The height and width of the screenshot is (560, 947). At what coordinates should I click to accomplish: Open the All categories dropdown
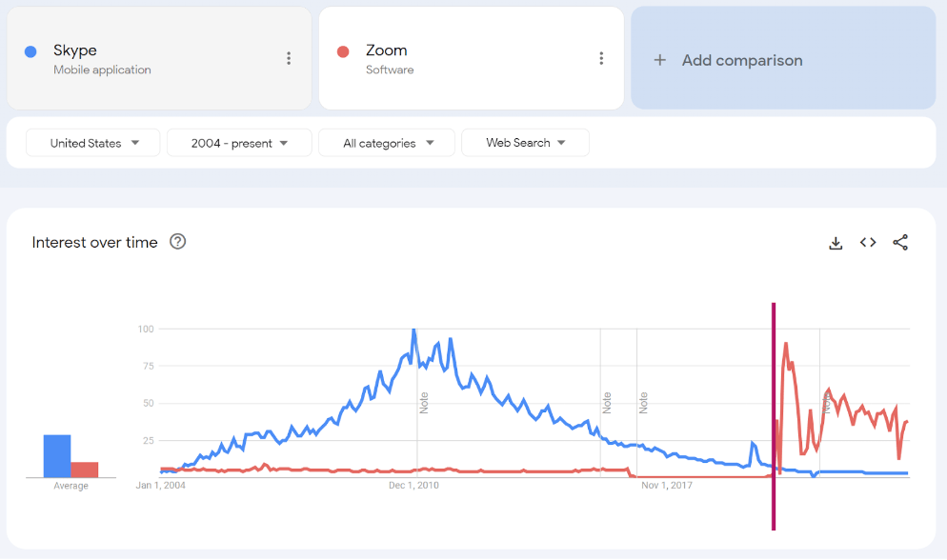pyautogui.click(x=386, y=142)
